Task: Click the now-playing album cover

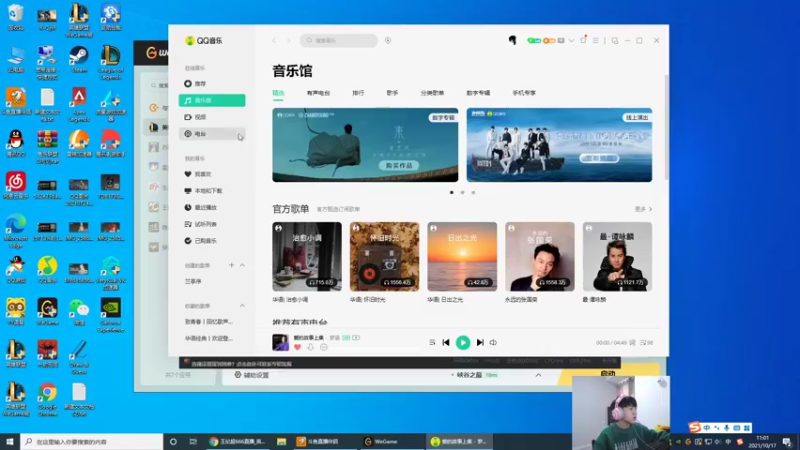Action: coord(280,342)
